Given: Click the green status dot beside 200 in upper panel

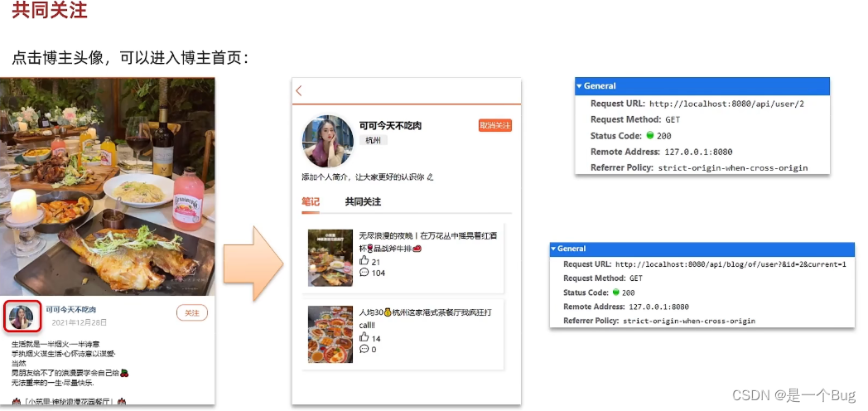Looking at the screenshot, I should tap(649, 135).
